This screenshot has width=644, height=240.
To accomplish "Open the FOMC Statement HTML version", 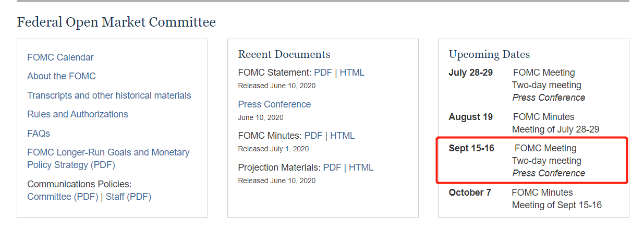I will point(352,73).
